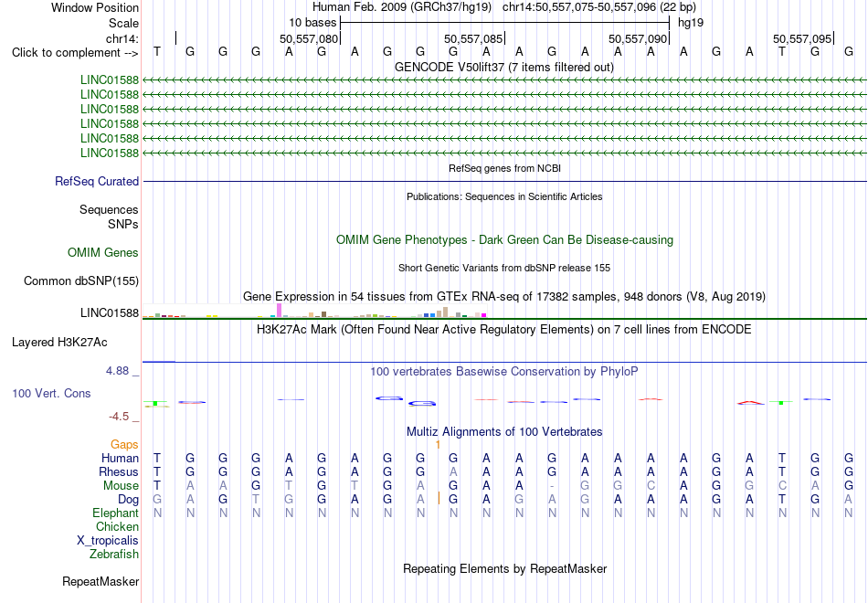Select the chr14: ruler label
The width and height of the screenshot is (868, 603).
pos(122,38)
